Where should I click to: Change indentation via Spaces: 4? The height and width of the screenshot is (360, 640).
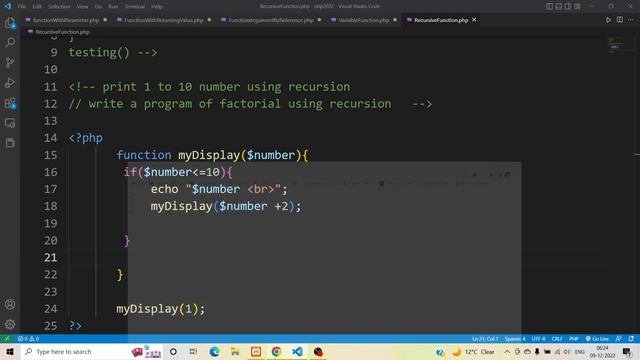coord(515,339)
